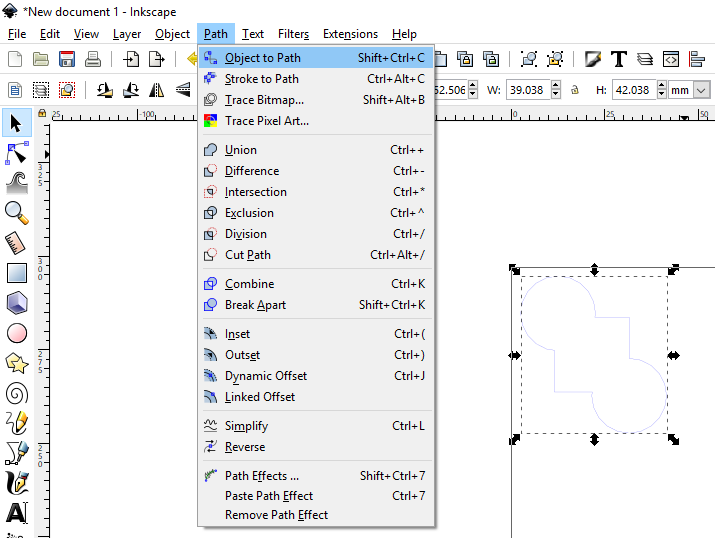The width and height of the screenshot is (715, 538).
Task: Open the Filters menu
Action: pos(293,34)
